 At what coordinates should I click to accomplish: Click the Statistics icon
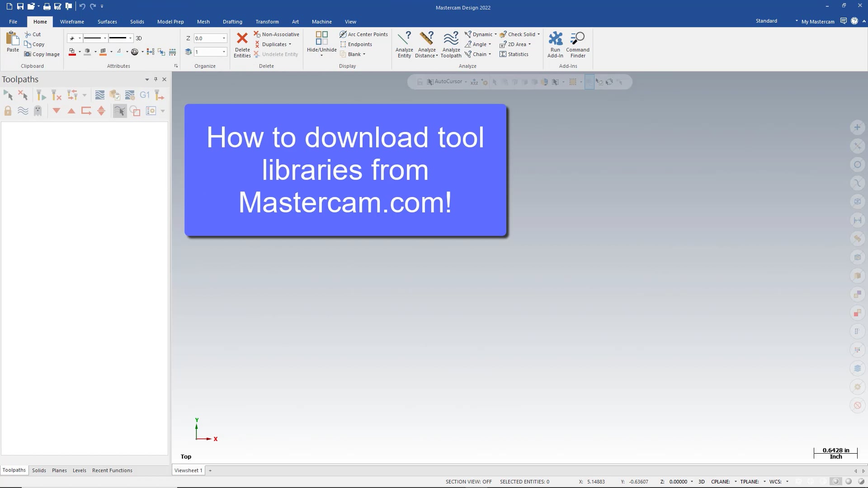[503, 54]
